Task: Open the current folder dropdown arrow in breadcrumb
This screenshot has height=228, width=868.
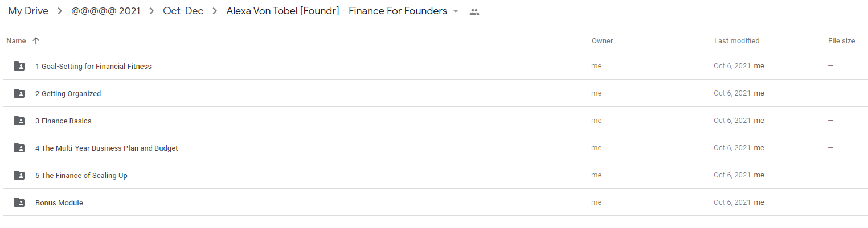Action: (x=455, y=11)
